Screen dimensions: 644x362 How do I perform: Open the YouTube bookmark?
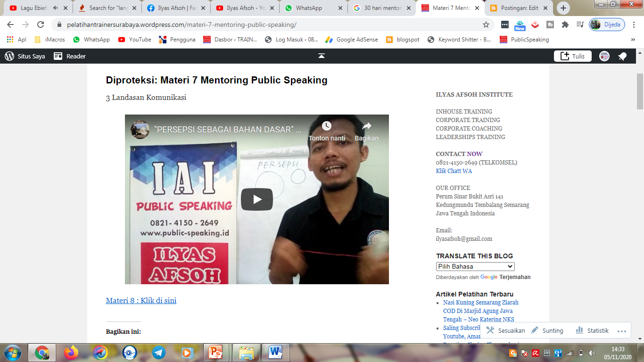(134, 40)
